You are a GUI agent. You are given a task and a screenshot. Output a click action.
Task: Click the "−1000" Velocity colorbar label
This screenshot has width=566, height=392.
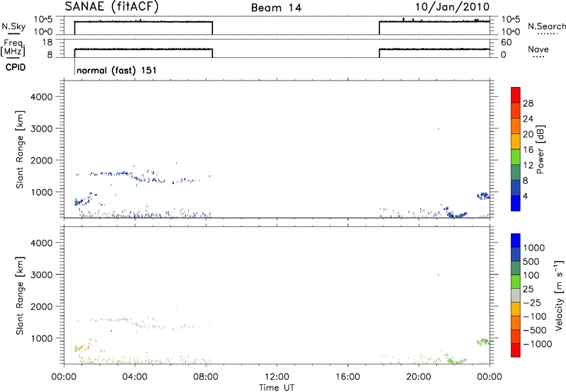[538, 344]
